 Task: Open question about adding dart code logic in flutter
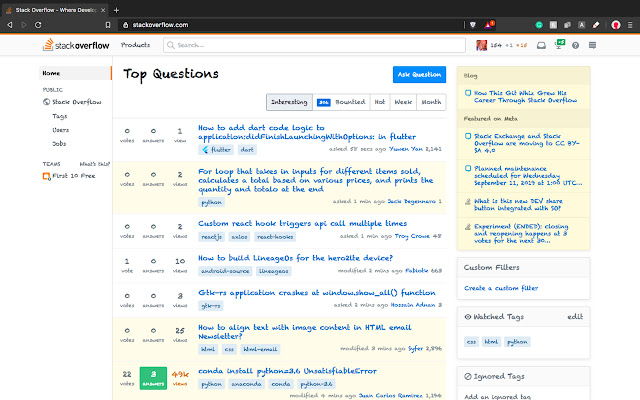307,132
